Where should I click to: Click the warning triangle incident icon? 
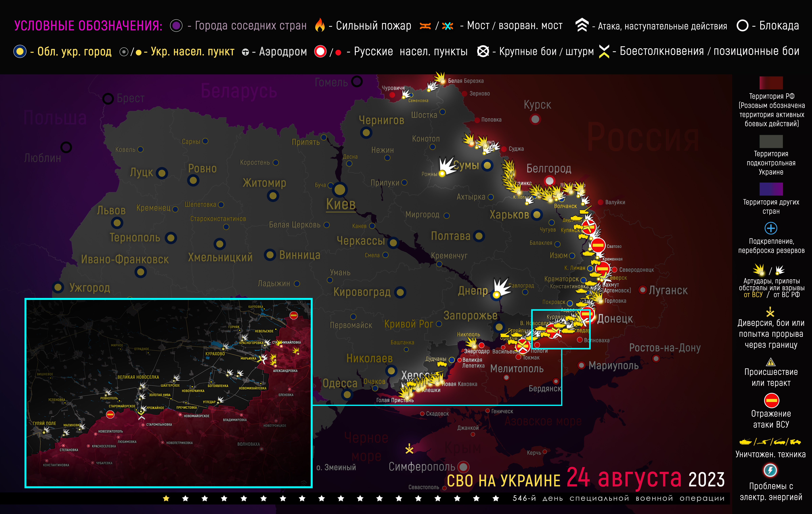[771, 362]
